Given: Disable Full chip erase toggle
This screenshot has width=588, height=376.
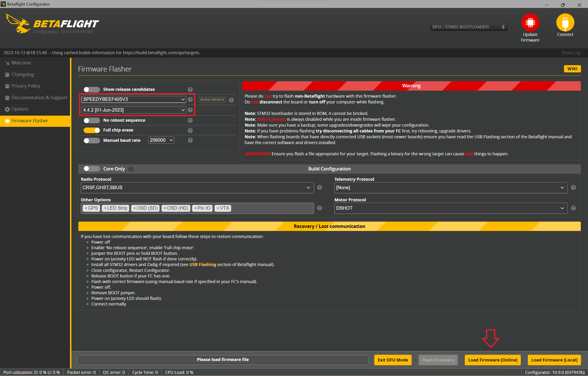Looking at the screenshot, I should pyautogui.click(x=91, y=130).
